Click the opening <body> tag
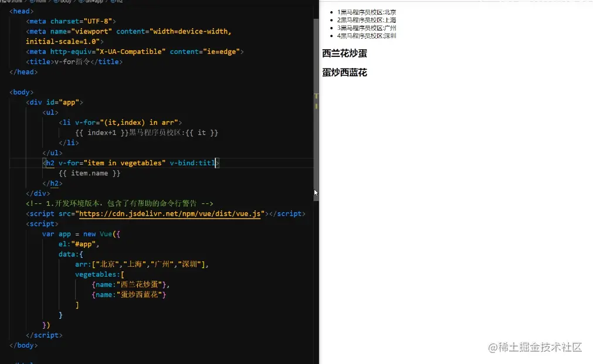 (x=22, y=92)
